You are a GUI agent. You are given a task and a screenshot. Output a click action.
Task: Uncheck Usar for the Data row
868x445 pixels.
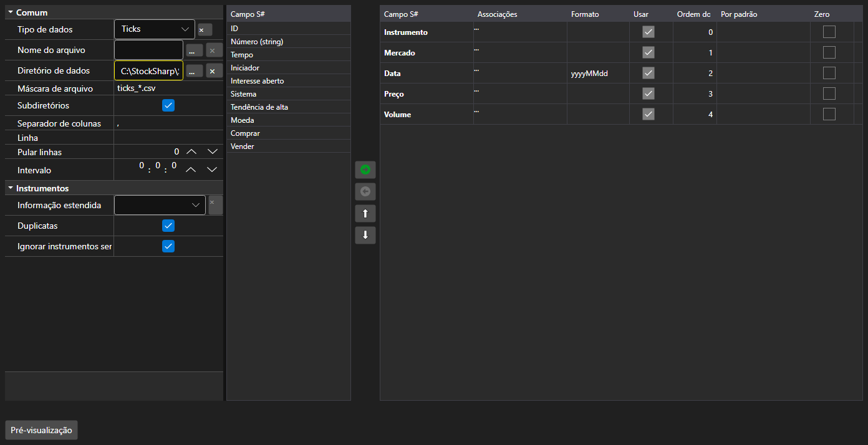tap(649, 73)
